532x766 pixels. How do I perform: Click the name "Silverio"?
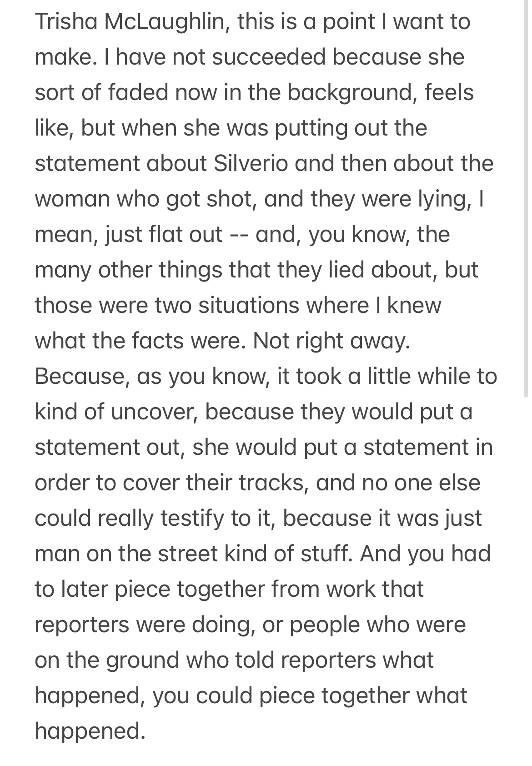point(251,163)
